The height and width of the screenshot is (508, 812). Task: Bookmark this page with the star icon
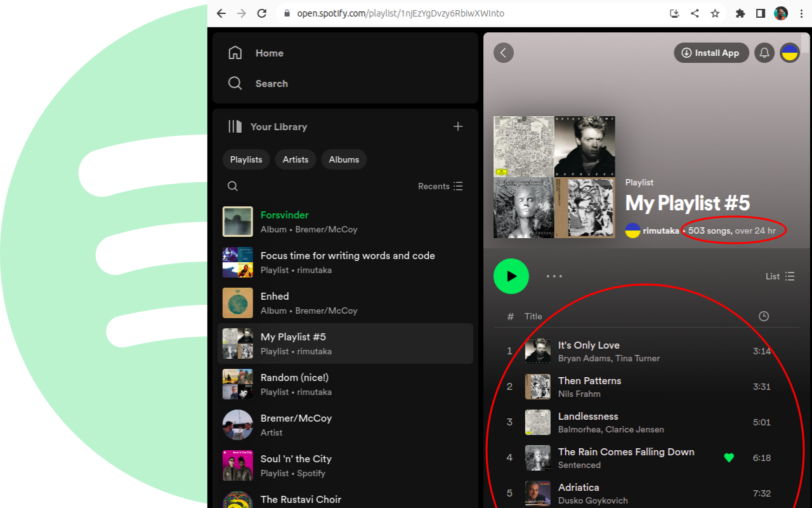715,13
